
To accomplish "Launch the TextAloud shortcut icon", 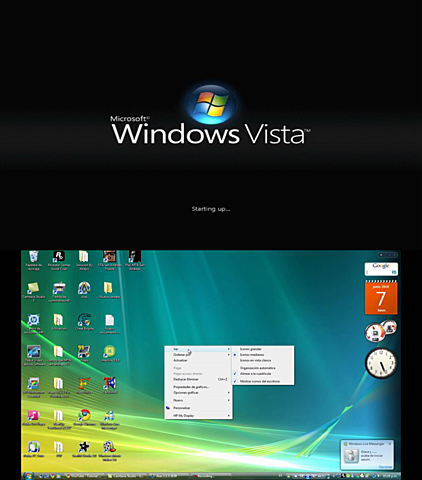I will tap(109, 384).
